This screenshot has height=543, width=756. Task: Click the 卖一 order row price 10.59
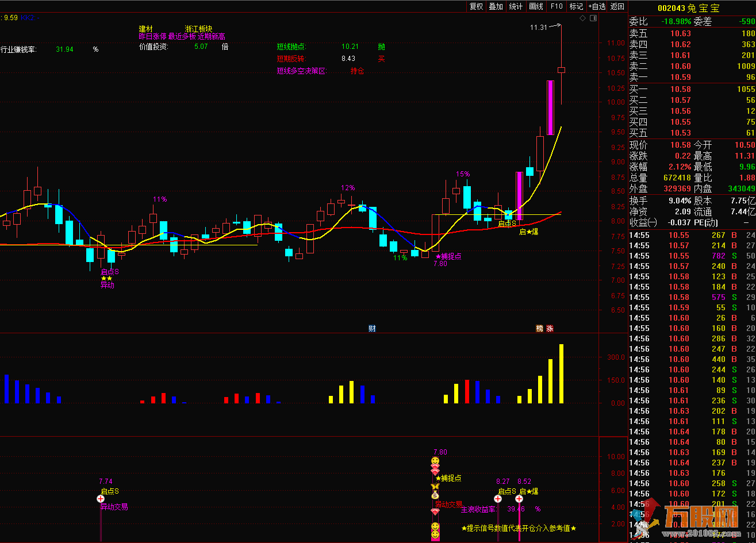coord(681,77)
